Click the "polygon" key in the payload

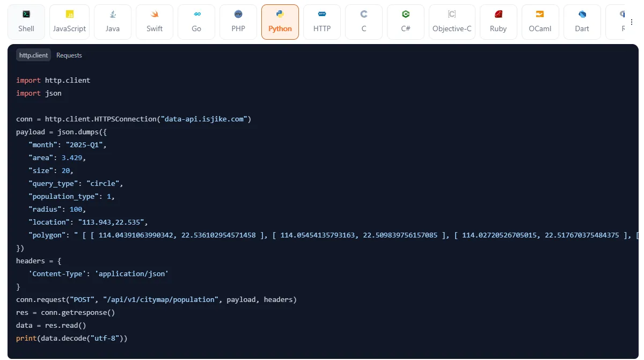47,235
